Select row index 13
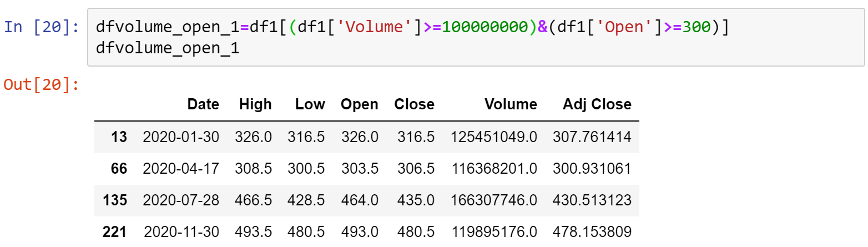Viewport: 868px width, 247px height. 119,137
